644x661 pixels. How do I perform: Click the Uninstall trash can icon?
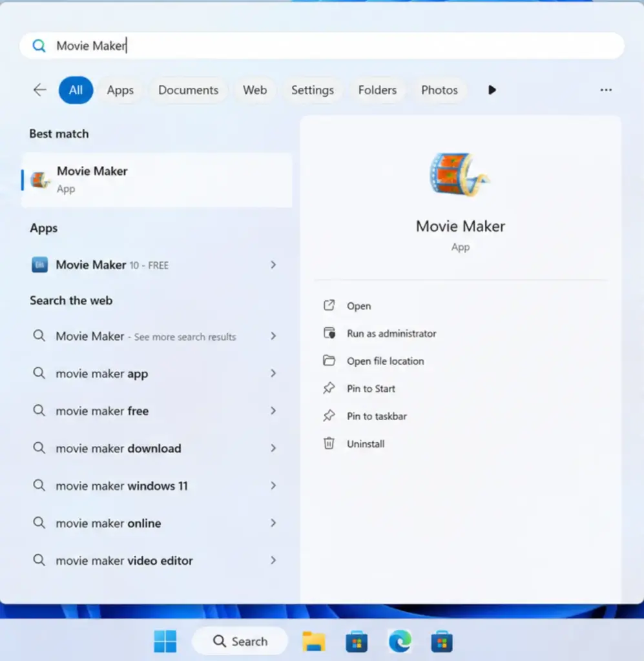[329, 443]
